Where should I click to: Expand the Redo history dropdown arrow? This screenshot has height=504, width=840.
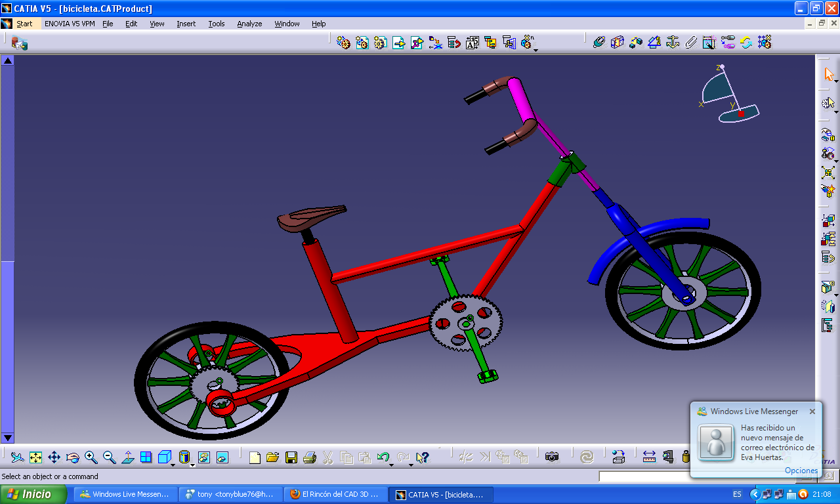coord(411,465)
